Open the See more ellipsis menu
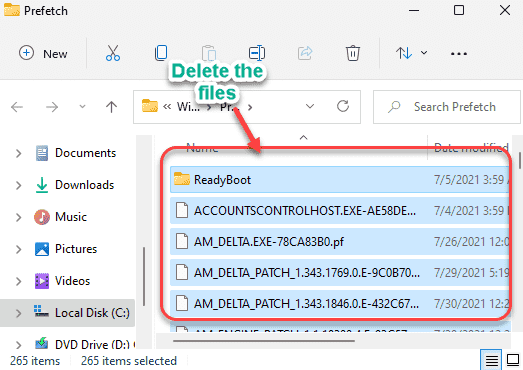The height and width of the screenshot is (370, 523). coord(459,54)
